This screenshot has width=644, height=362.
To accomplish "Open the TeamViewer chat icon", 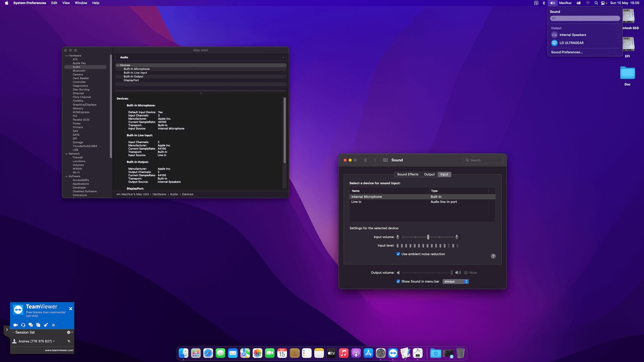I will (31, 325).
